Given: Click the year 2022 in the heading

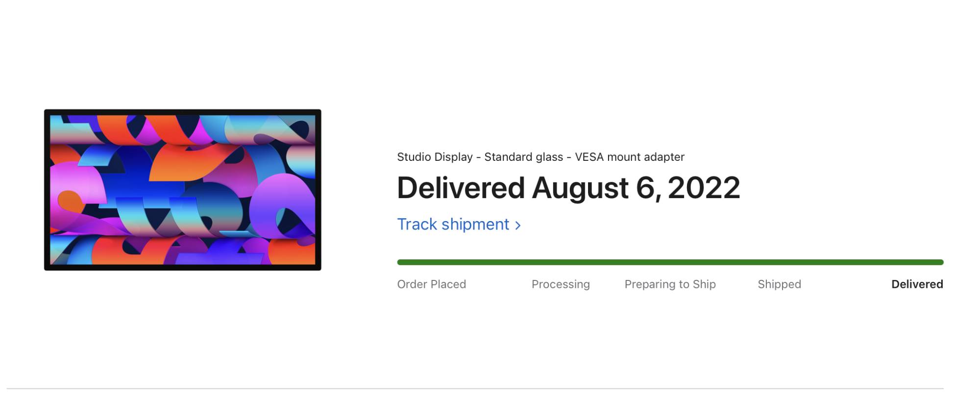Looking at the screenshot, I should pyautogui.click(x=704, y=188).
